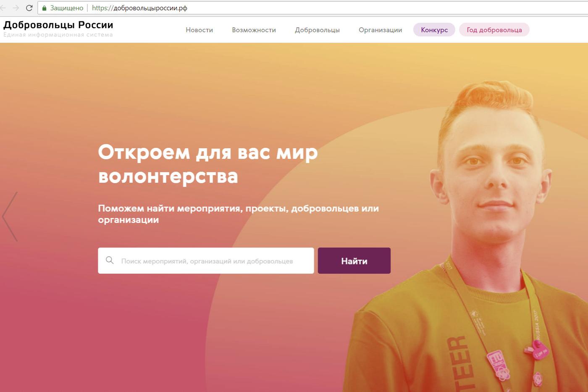Open the Возможности section
588x392 pixels.
click(254, 30)
